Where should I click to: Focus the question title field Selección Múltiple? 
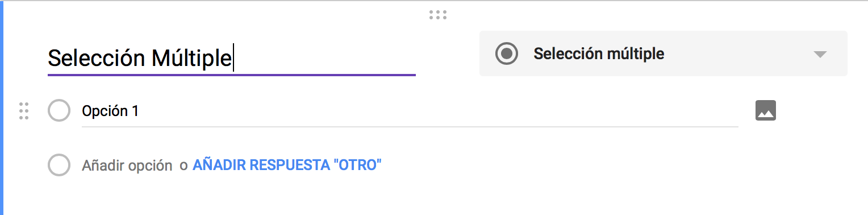coord(232,57)
